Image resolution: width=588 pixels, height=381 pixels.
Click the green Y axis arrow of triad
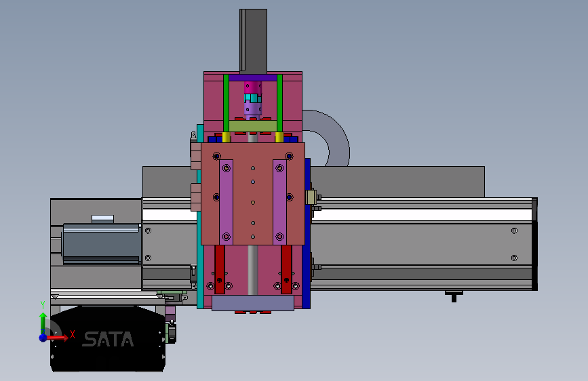[43, 320]
